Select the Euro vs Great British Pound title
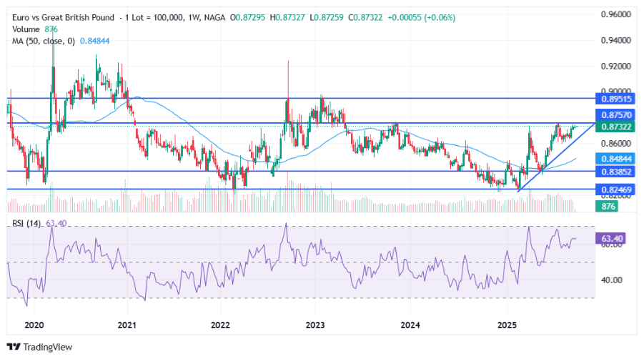 click(x=63, y=18)
